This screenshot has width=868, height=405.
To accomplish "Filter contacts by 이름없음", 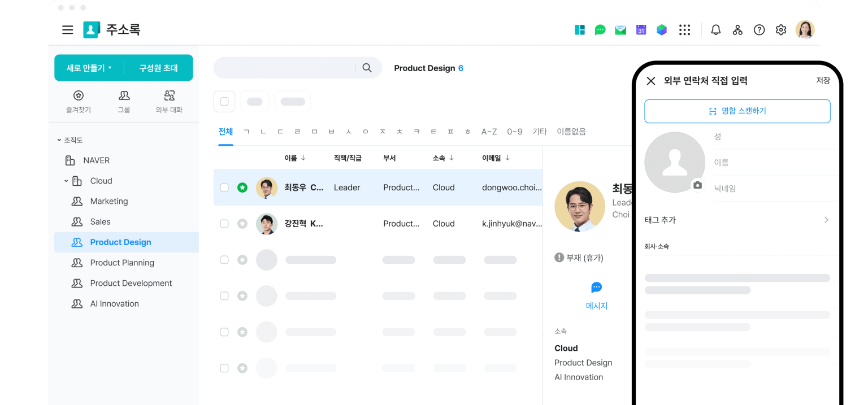I will coord(571,132).
